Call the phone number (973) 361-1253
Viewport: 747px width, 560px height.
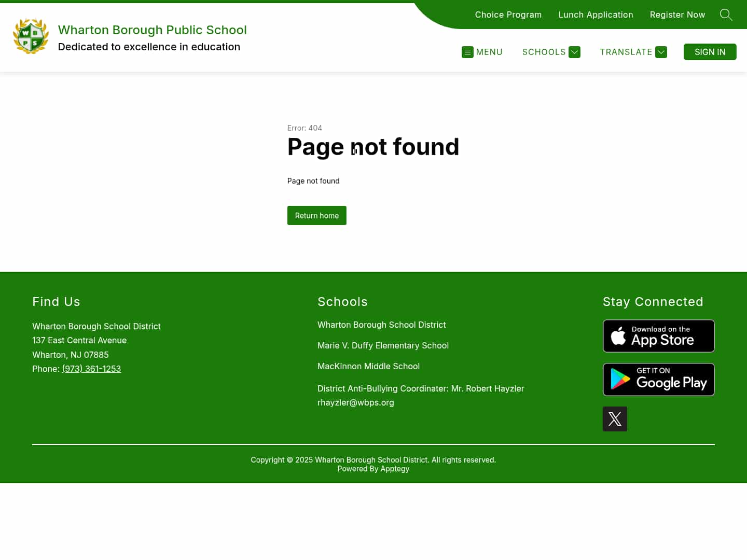click(91, 369)
